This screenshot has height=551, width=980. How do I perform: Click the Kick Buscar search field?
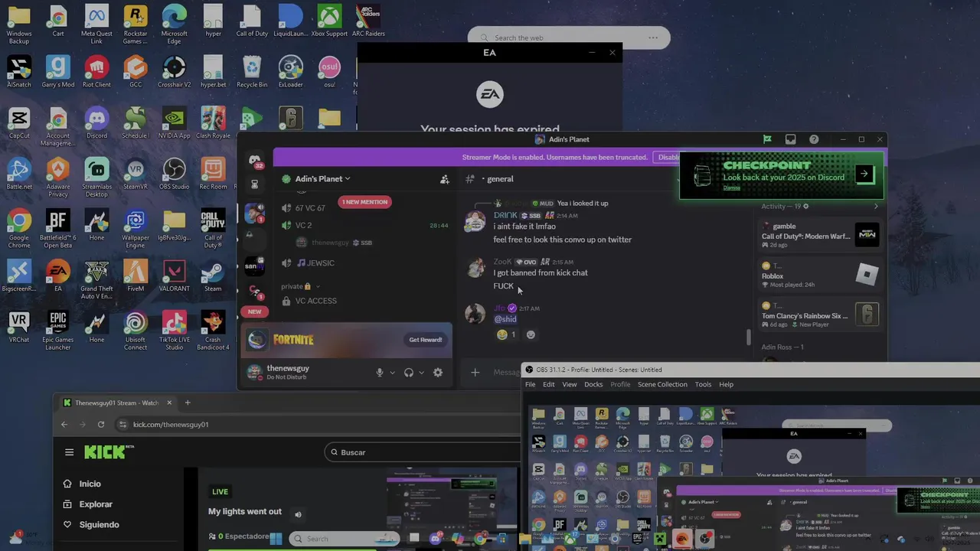coord(422,452)
